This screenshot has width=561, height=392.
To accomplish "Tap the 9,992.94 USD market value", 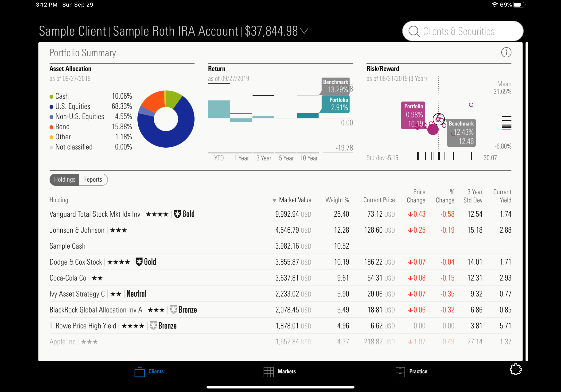I will pyautogui.click(x=293, y=214).
